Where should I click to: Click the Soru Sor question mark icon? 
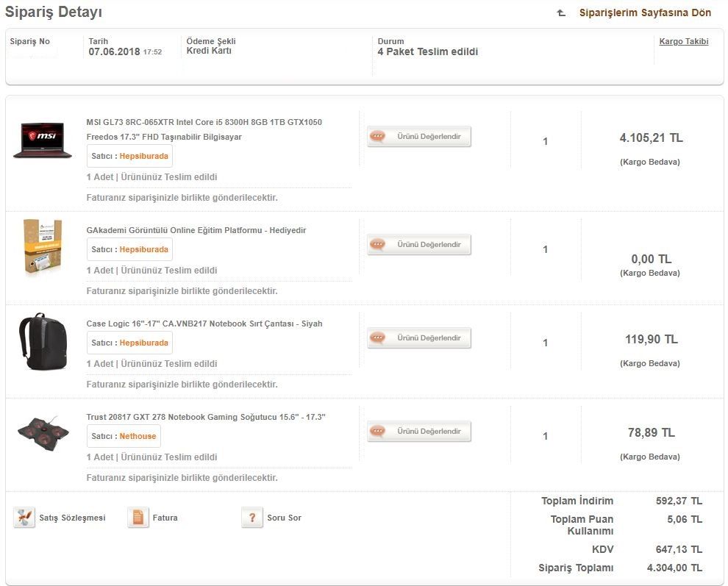click(252, 518)
